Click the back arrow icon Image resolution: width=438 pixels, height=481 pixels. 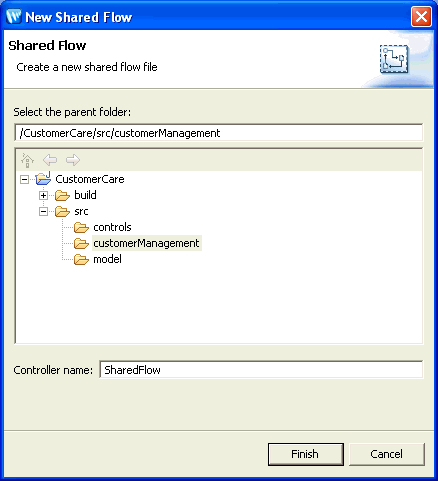point(50,160)
